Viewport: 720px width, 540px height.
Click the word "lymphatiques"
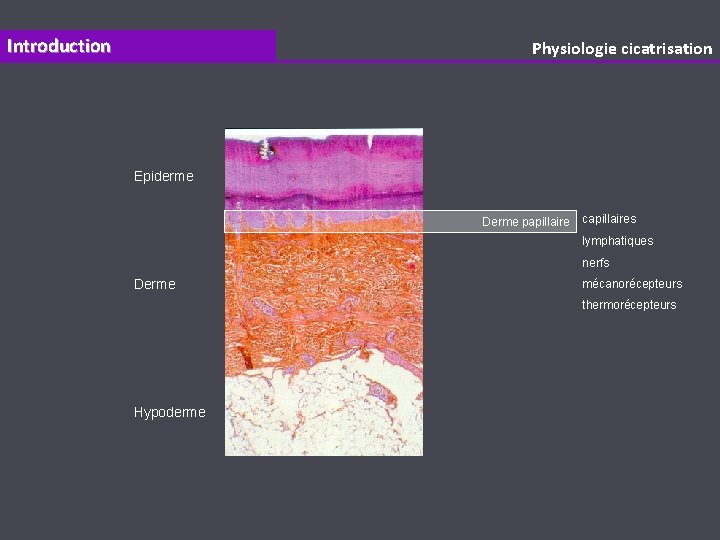pyautogui.click(x=617, y=241)
